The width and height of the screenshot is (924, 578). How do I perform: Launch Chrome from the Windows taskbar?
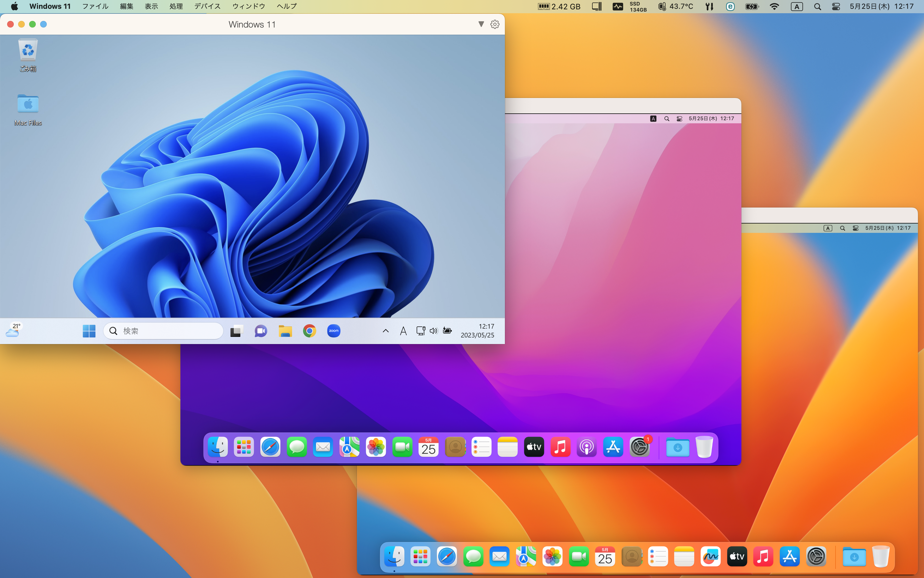tap(309, 331)
